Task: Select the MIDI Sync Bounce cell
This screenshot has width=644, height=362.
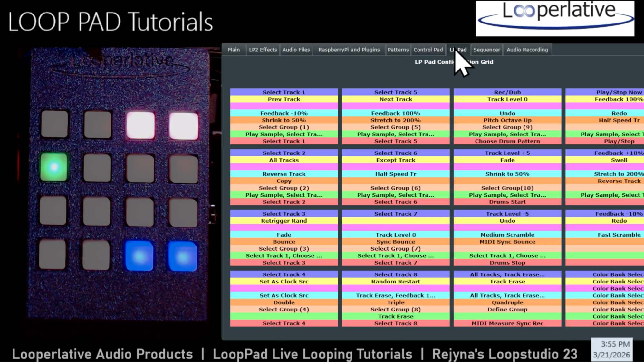Action: pos(507,242)
